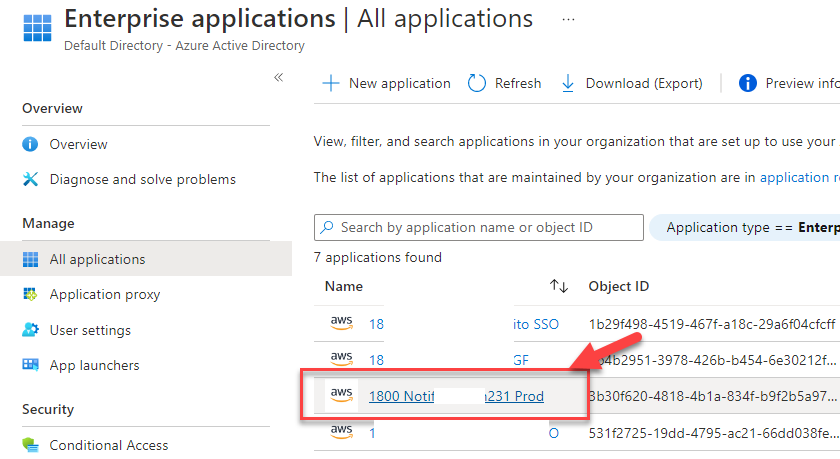The image size is (840, 459).
Task: Click the 7 applications found text
Action: [x=378, y=258]
